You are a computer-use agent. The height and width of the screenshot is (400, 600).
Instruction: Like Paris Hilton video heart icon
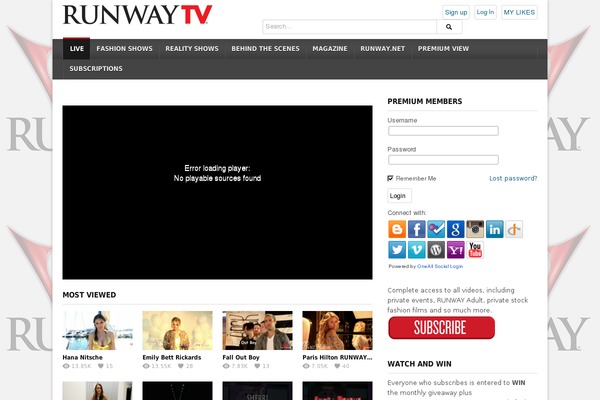coord(337,366)
